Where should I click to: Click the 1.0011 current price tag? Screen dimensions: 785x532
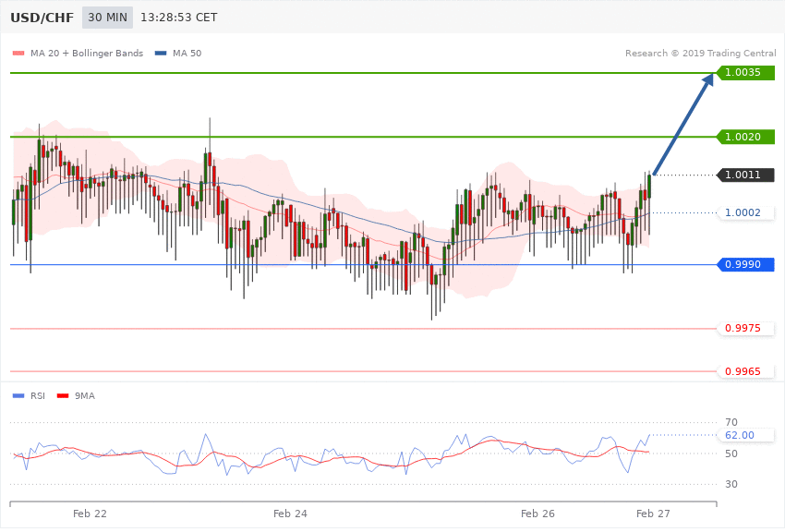coord(746,175)
